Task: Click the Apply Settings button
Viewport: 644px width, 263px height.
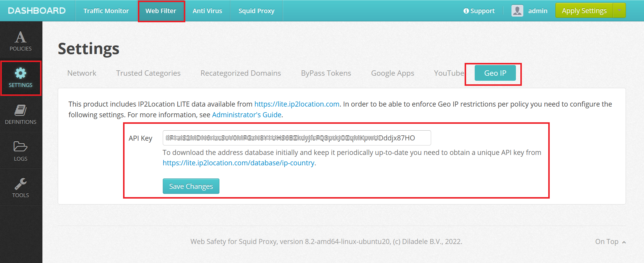Action: (x=584, y=11)
